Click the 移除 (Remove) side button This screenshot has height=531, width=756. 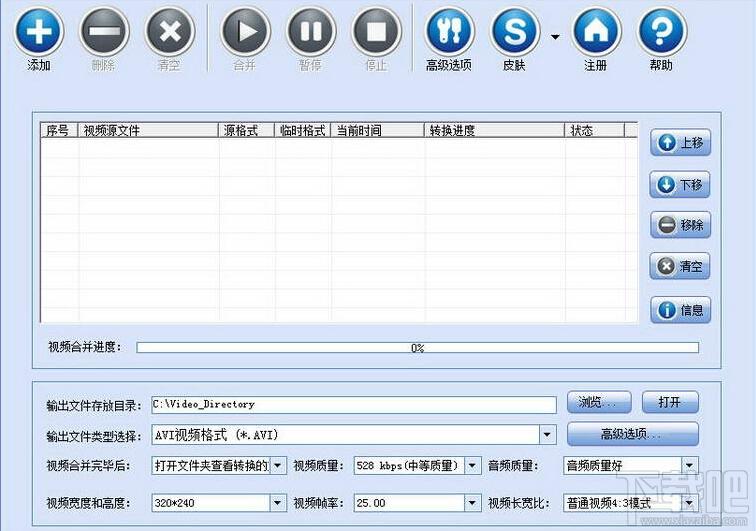[x=680, y=225]
